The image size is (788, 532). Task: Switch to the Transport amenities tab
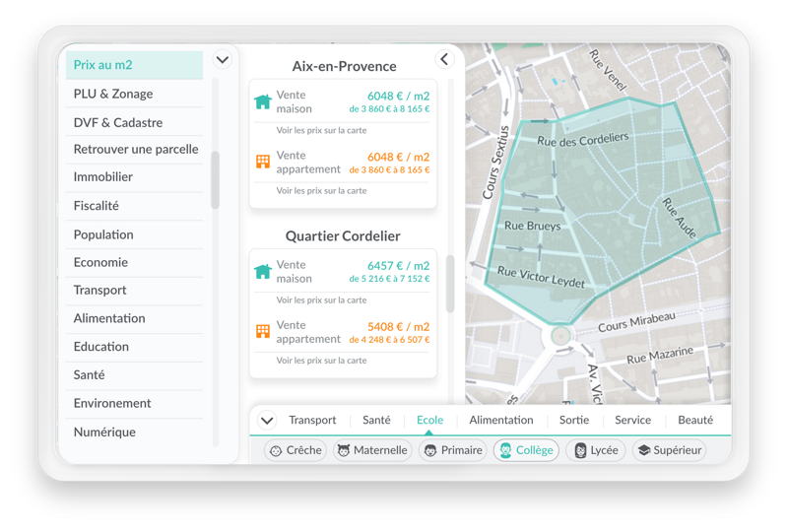312,420
